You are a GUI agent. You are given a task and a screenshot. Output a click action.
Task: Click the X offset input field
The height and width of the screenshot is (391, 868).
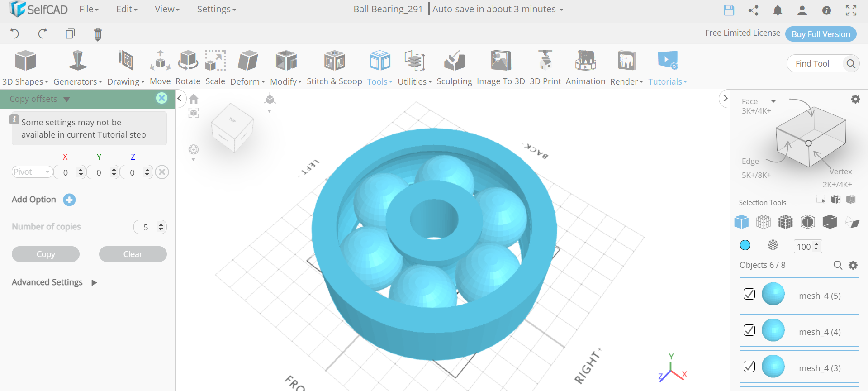point(66,172)
